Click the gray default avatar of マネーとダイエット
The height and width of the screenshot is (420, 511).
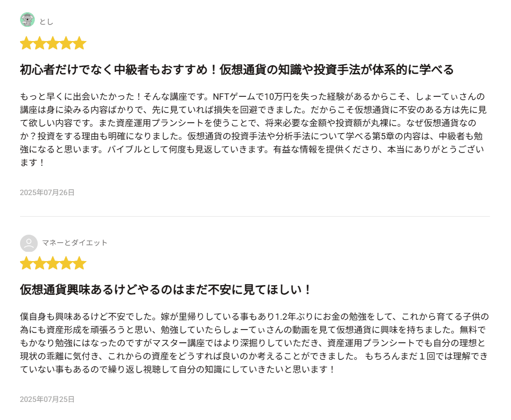tap(29, 243)
